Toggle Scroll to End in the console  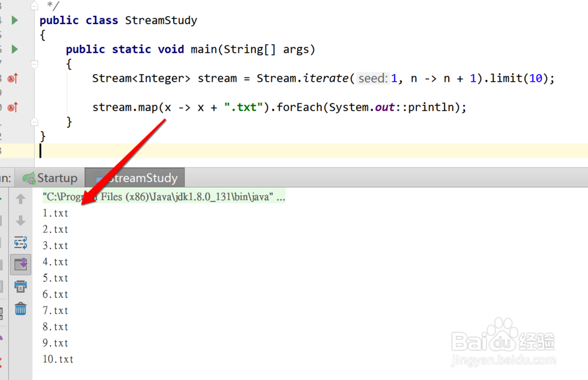point(21,263)
